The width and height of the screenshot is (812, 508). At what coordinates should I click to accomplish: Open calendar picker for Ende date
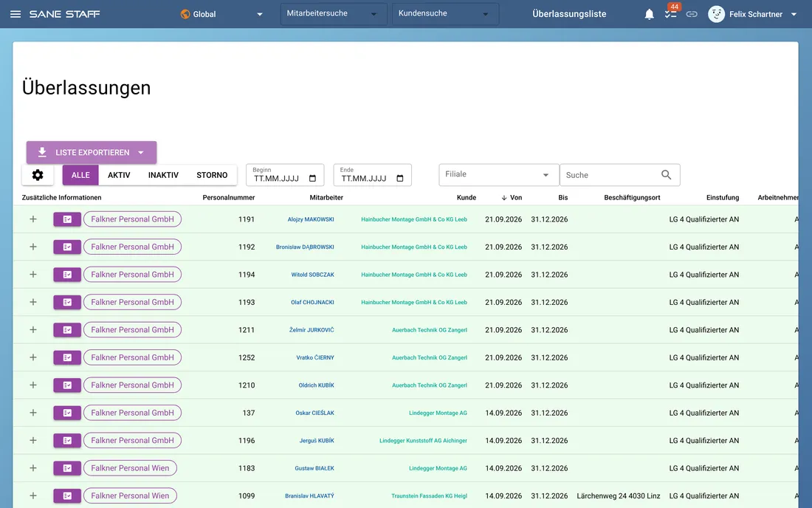pos(400,179)
